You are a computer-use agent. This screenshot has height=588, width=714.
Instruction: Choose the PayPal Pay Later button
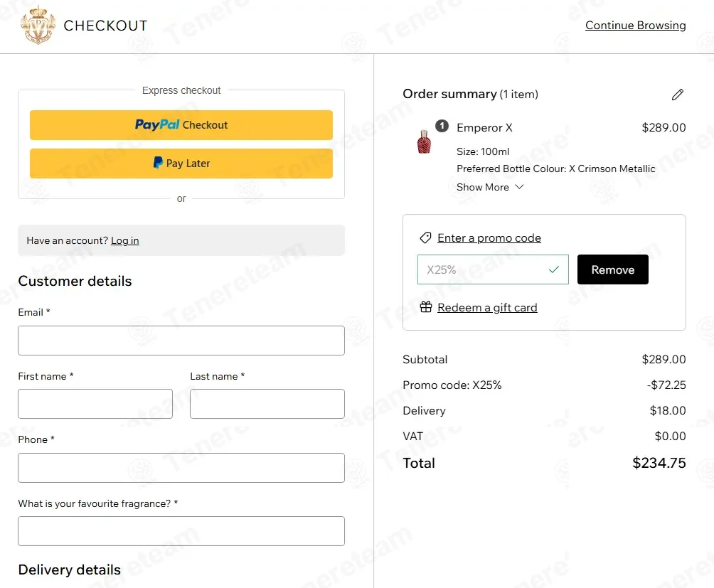tap(181, 163)
